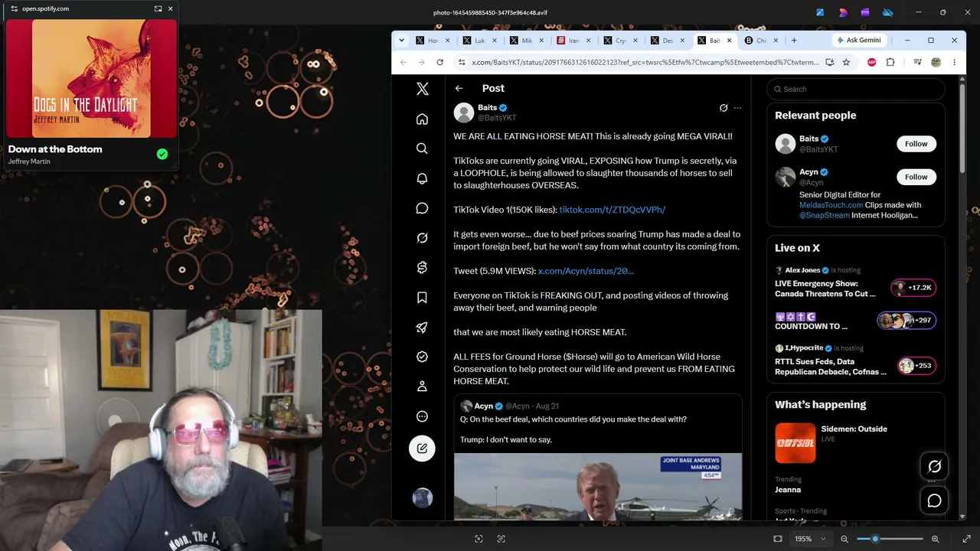Viewport: 980px width, 551px height.
Task: Follow Acyn in Relevant people
Action: [916, 177]
